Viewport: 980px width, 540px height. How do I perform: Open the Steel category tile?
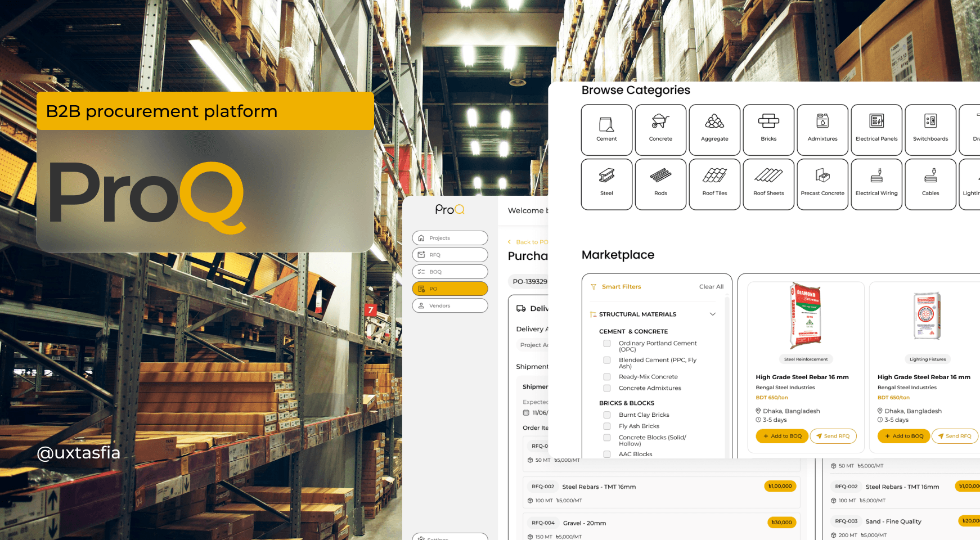[606, 184]
